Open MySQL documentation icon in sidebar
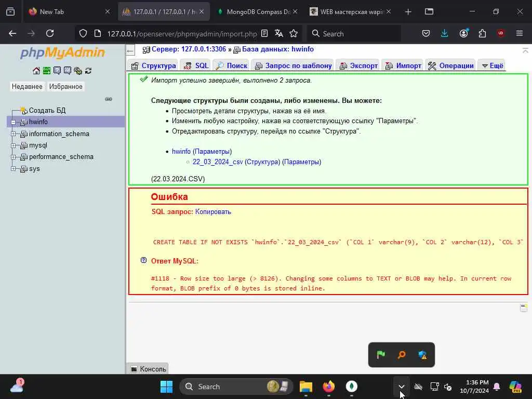Viewport: 532px width, 399px height. [x=68, y=71]
